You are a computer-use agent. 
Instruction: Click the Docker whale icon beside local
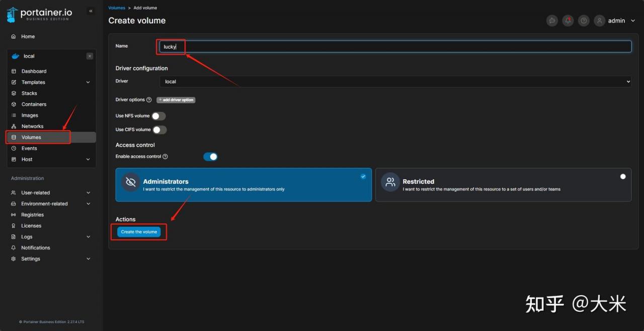coord(15,56)
